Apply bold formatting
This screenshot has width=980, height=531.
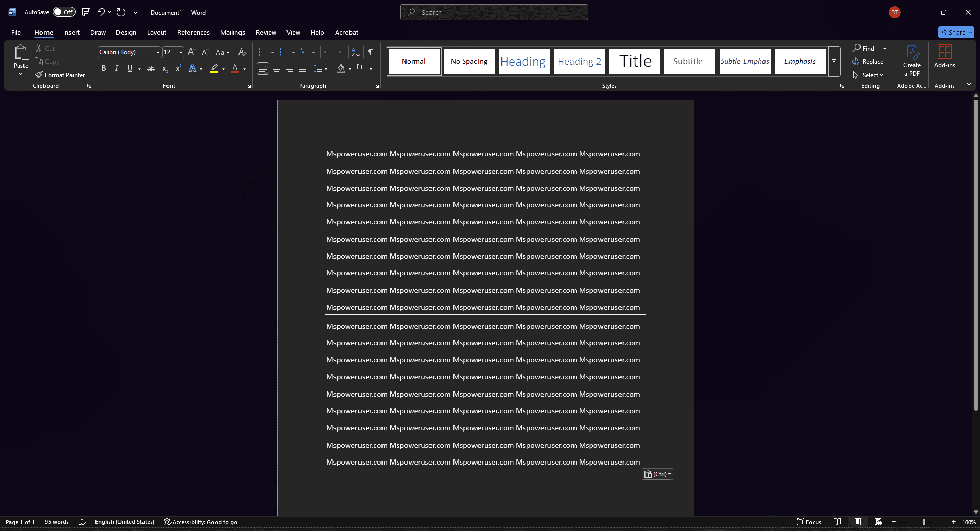104,68
